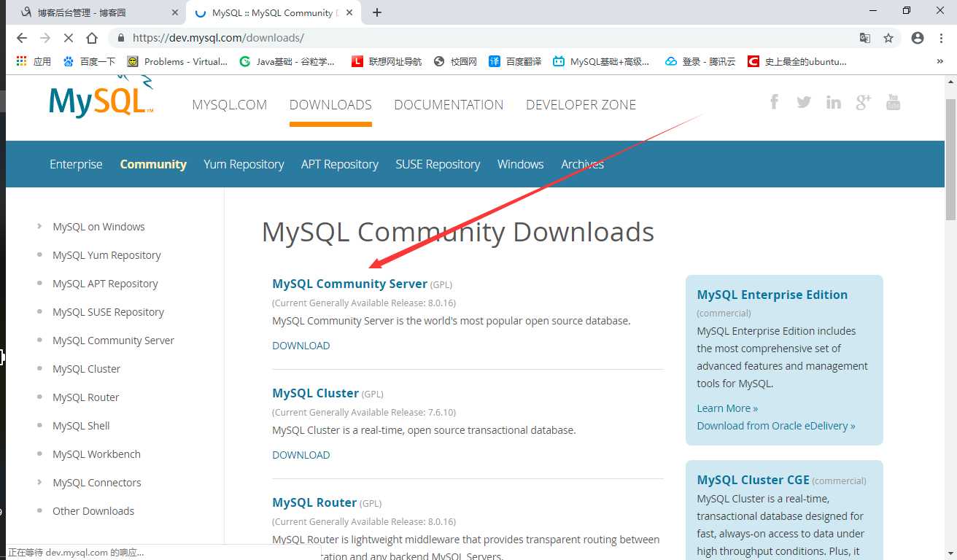The width and height of the screenshot is (957, 560).
Task: Select DOWNLOADS in the top navigation
Action: click(330, 104)
